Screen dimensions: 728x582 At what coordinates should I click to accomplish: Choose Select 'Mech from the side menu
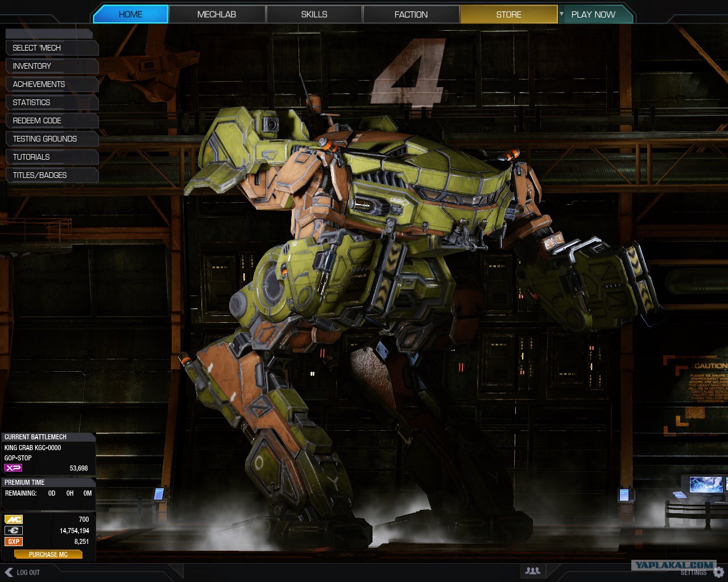click(x=52, y=48)
